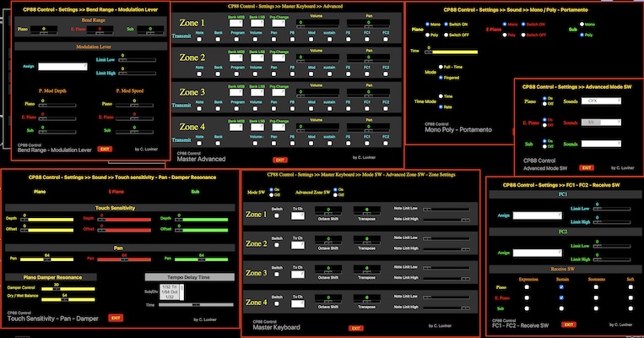Viewport: 644px width, 338px height.
Task: Click EXIT in the Advanced Mode SW panel
Action: [x=587, y=168]
